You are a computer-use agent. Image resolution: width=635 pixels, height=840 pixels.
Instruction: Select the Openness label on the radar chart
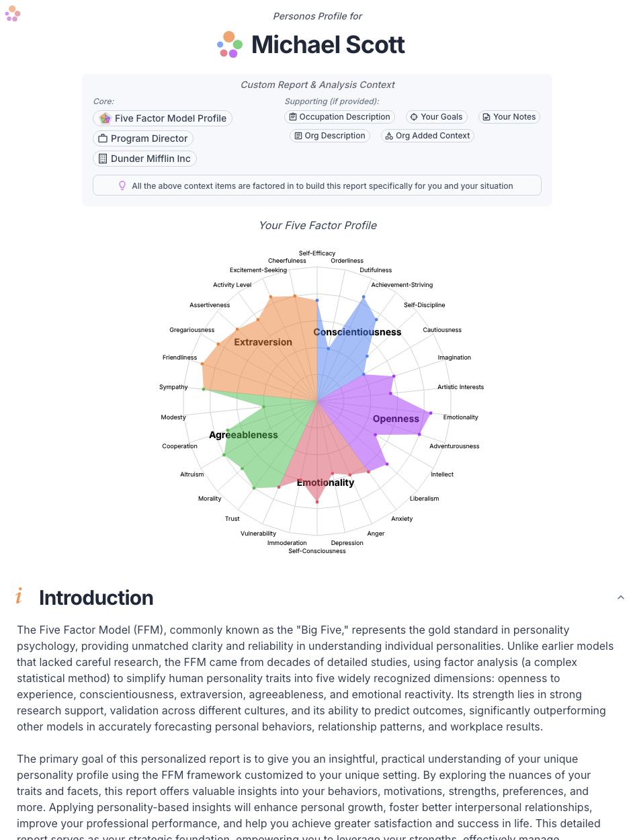396,419
